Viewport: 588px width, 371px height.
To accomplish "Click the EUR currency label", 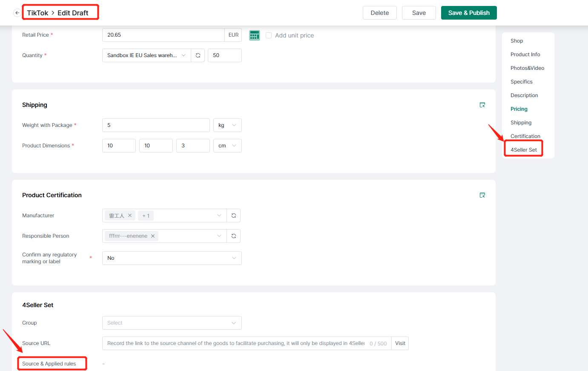I will click(x=233, y=35).
